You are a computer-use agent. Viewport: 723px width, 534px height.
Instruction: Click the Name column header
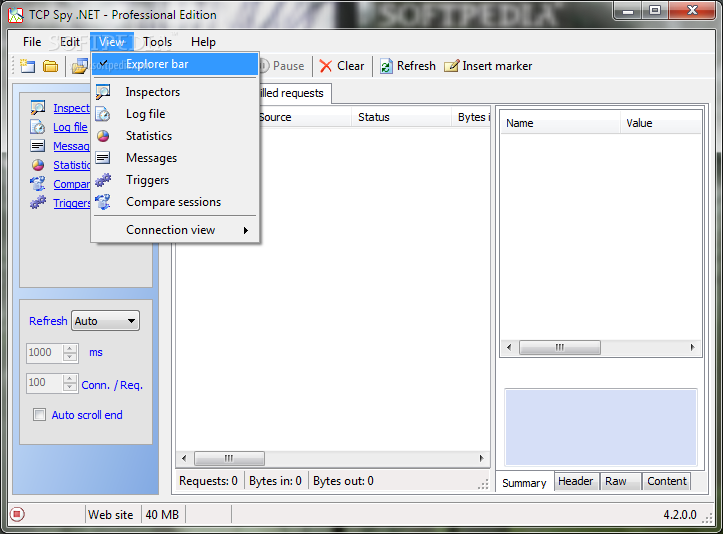pyautogui.click(x=560, y=123)
